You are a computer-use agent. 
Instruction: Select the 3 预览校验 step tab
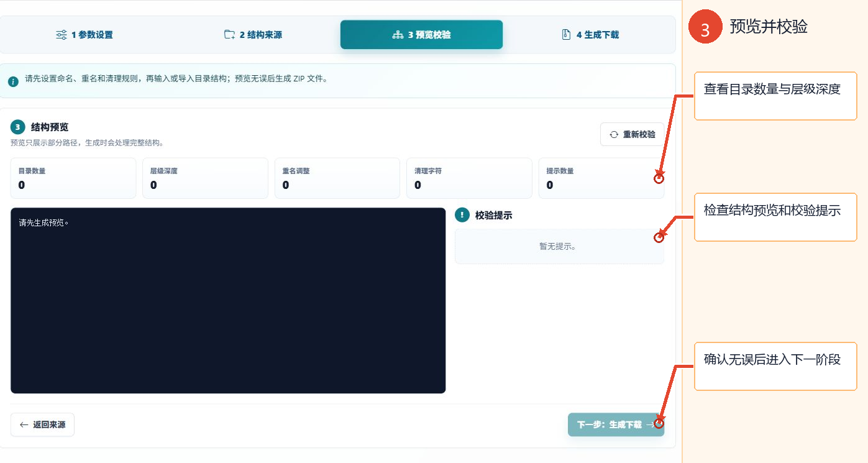(421, 35)
